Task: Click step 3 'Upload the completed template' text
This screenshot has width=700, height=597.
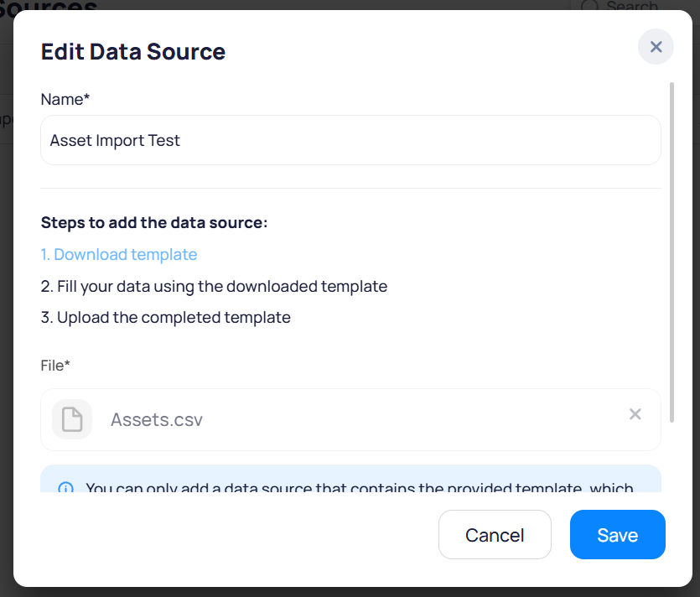Action: (166, 318)
